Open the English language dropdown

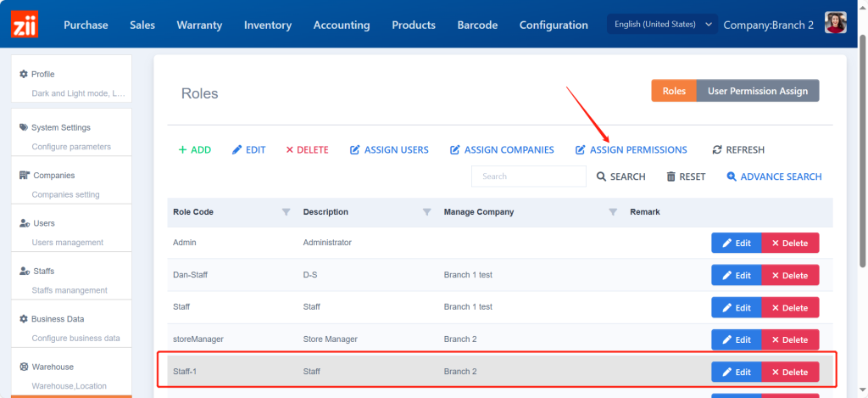coord(661,25)
